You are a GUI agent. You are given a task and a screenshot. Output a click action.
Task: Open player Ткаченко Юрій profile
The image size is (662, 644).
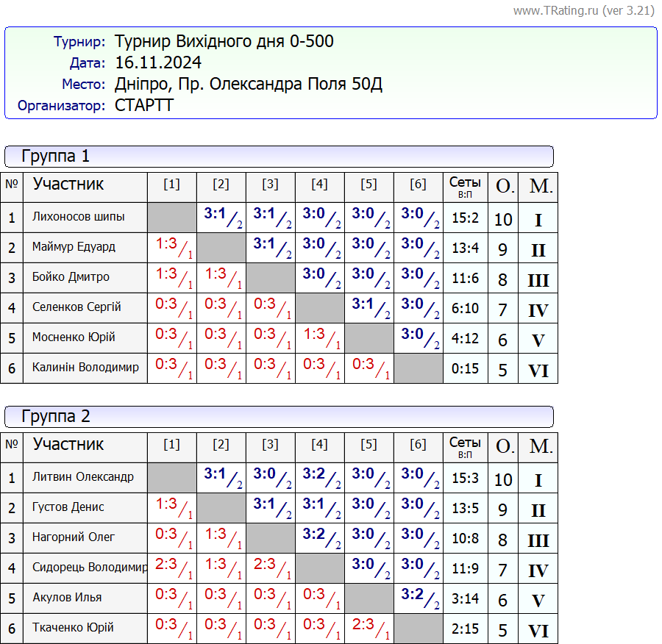pos(73,628)
